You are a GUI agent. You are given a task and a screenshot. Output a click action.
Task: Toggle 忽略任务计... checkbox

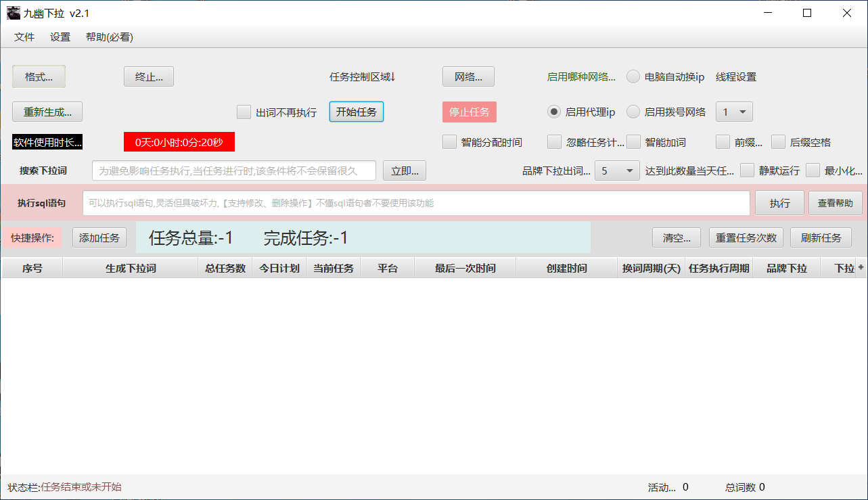point(554,141)
